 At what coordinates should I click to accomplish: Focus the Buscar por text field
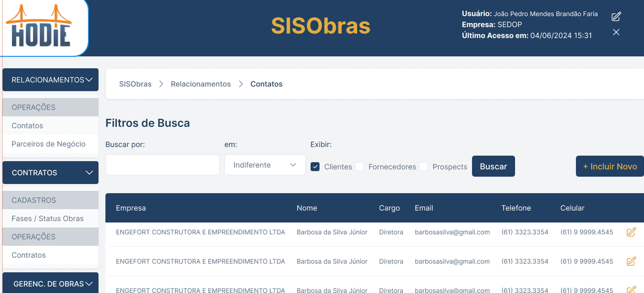(162, 165)
